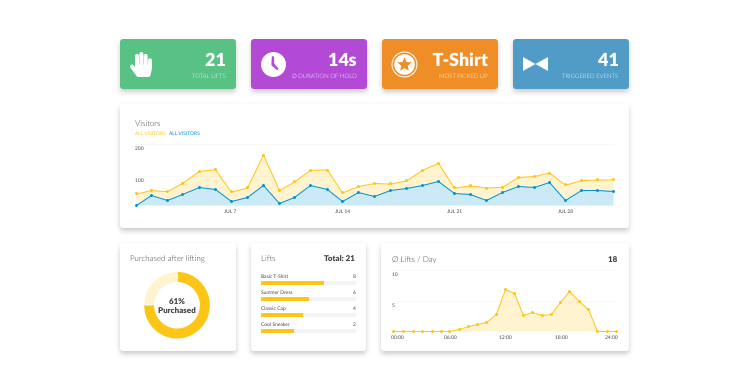Click the JUL 28 axis label
Viewport: 750px width, 390px height.
pyautogui.click(x=565, y=211)
